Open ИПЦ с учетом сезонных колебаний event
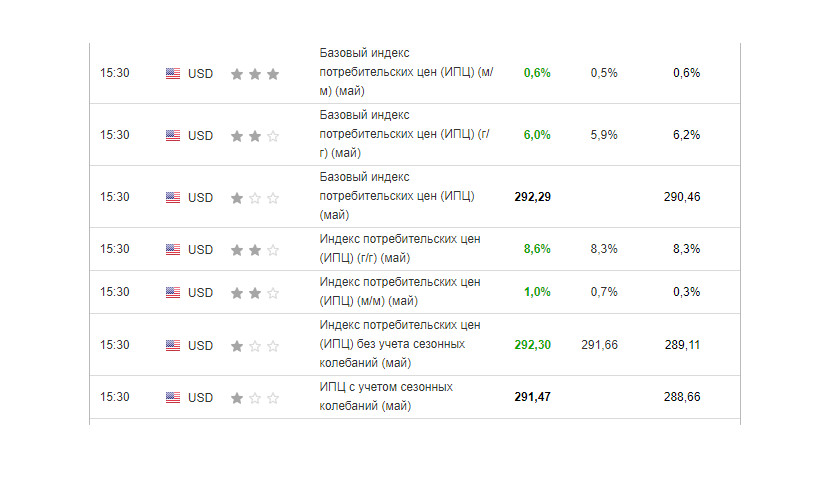Viewport: 828px width, 490px height. tap(386, 397)
